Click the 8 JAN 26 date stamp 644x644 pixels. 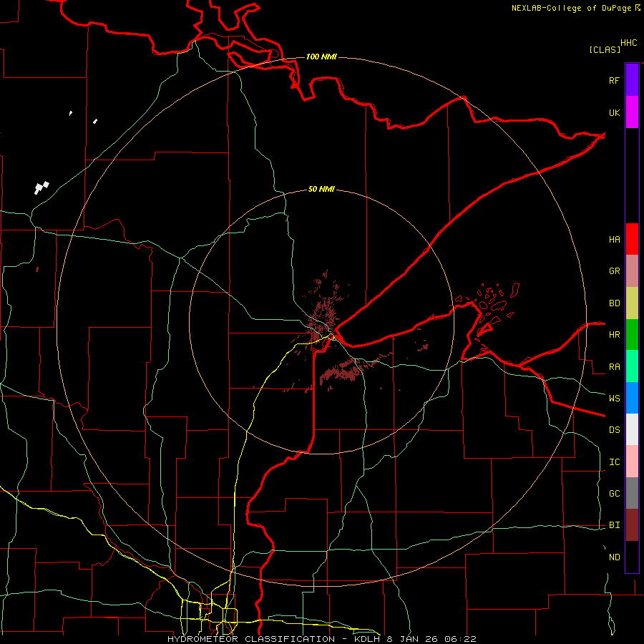point(412,639)
